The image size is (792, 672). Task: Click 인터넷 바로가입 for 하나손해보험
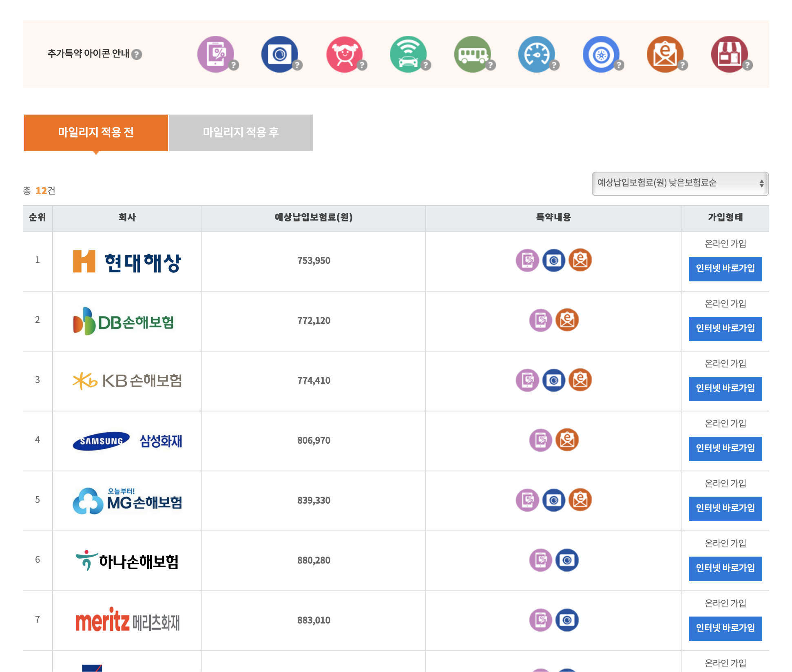click(x=725, y=568)
